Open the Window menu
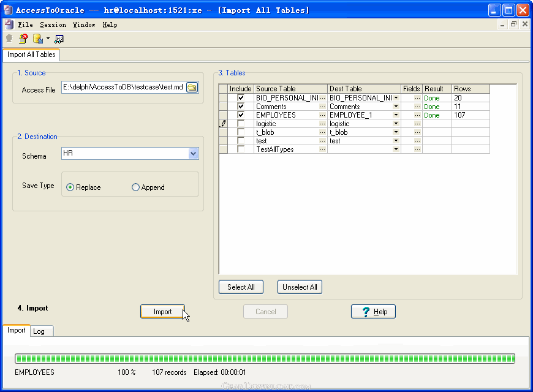Viewport: 533px width, 392px height. 85,25
